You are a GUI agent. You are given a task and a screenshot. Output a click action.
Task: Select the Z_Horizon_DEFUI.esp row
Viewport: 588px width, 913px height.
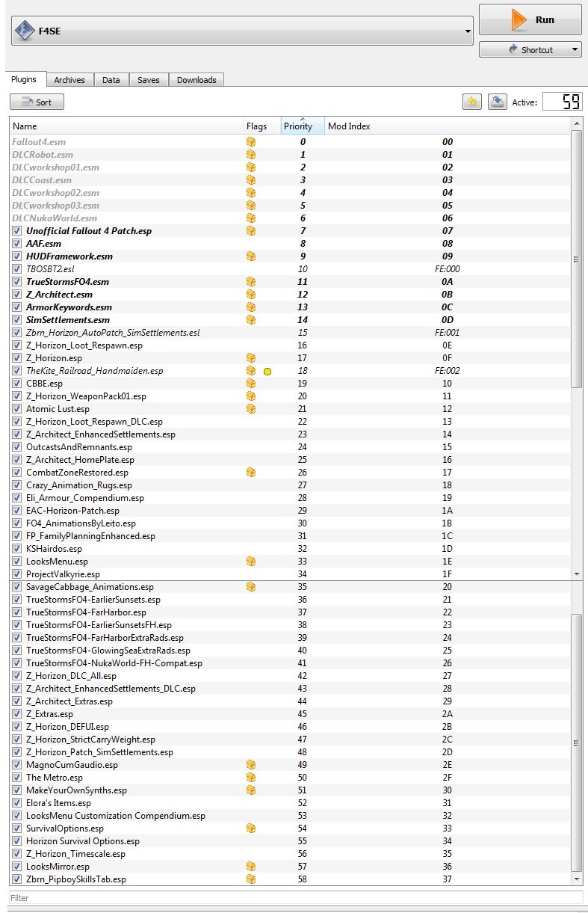(x=290, y=727)
